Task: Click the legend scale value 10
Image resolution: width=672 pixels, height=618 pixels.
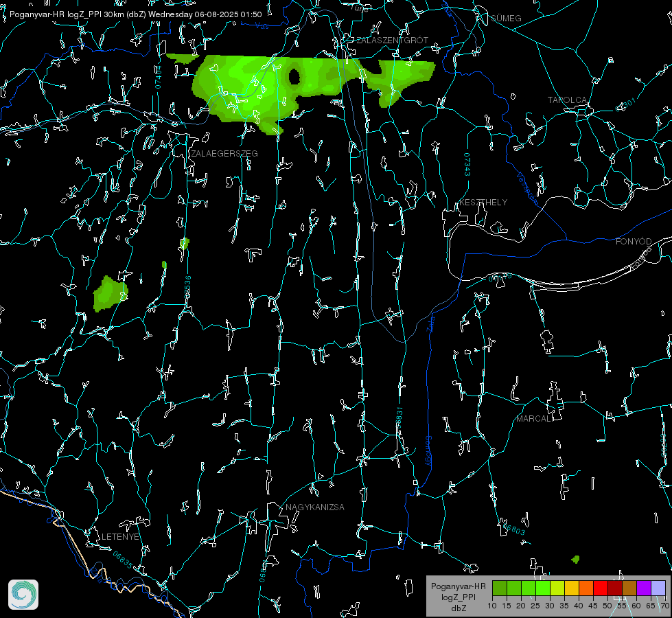Action: click(x=492, y=606)
